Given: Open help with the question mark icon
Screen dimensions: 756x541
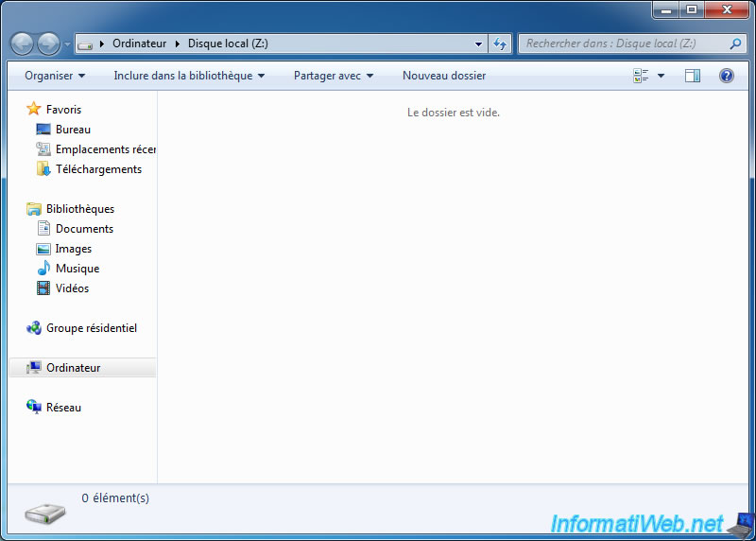Looking at the screenshot, I should (x=726, y=76).
